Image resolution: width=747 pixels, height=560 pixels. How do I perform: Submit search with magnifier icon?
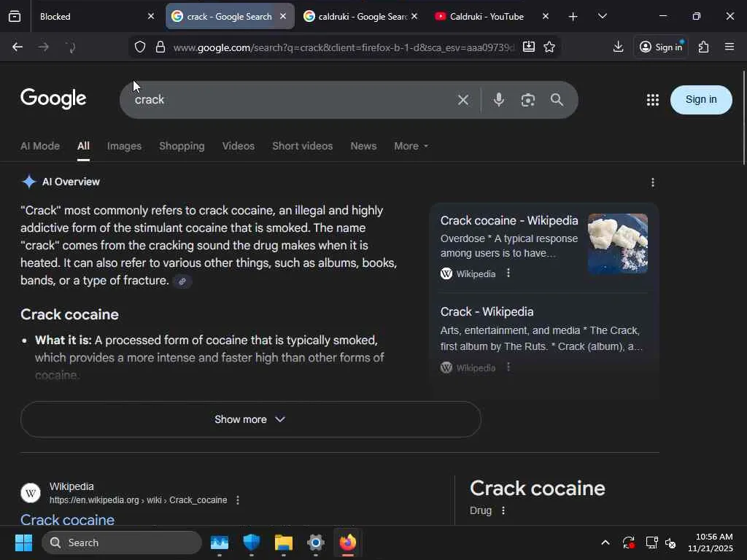[557, 99]
